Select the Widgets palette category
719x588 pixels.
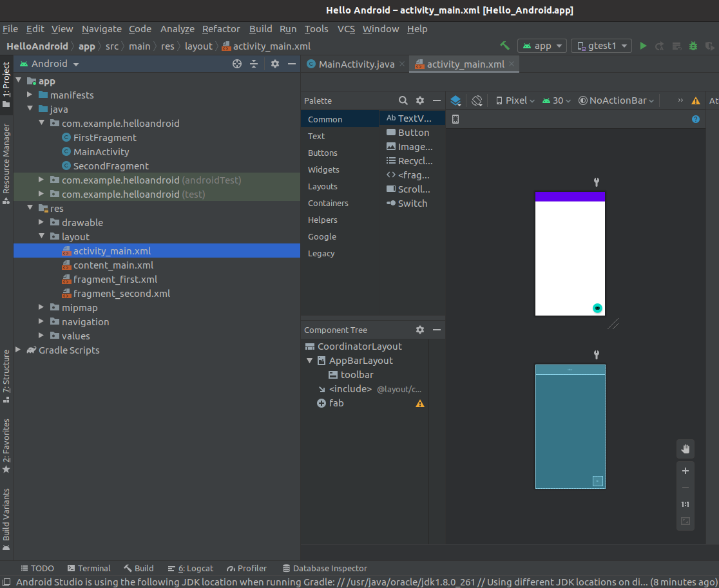coord(323,169)
